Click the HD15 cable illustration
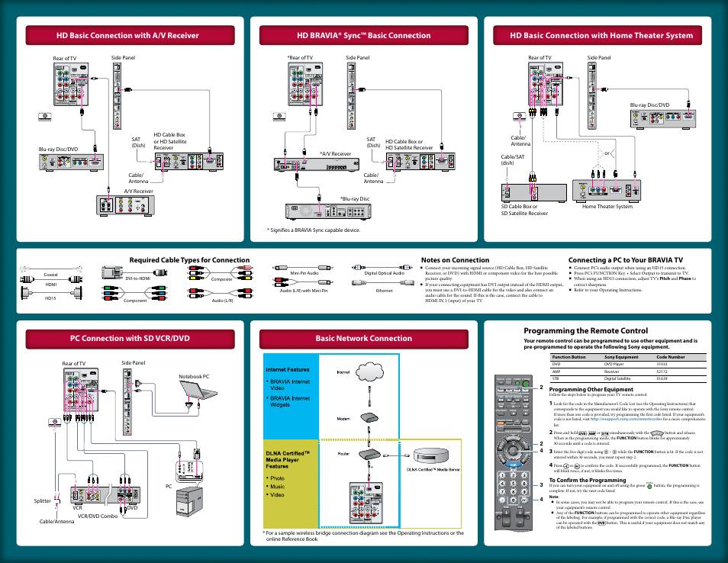Viewport: 728px width, 563px height. (51, 292)
